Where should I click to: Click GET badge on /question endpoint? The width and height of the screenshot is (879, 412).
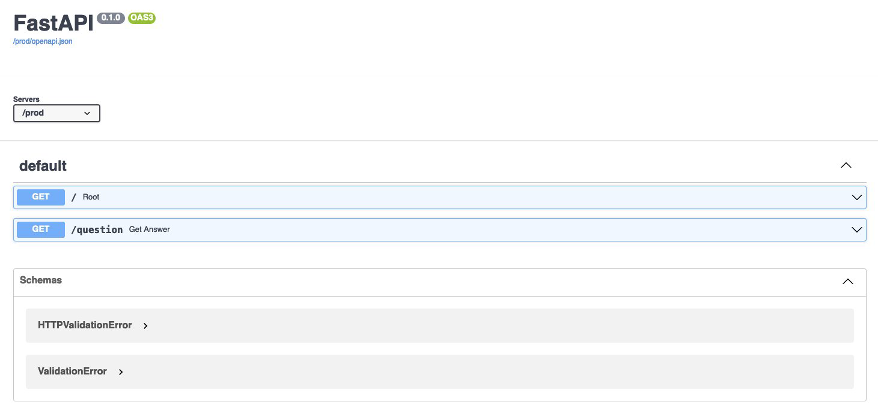pyautogui.click(x=41, y=229)
